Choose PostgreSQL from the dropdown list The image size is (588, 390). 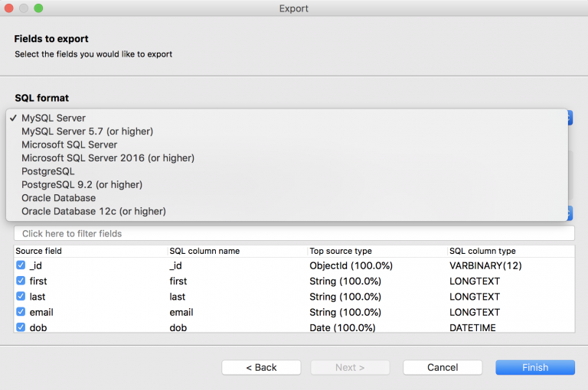tap(48, 171)
